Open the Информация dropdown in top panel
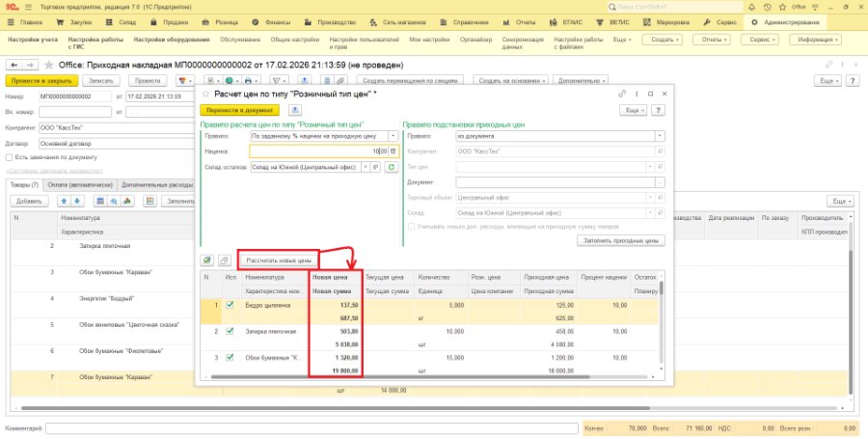The height and width of the screenshot is (439, 868). [815, 40]
